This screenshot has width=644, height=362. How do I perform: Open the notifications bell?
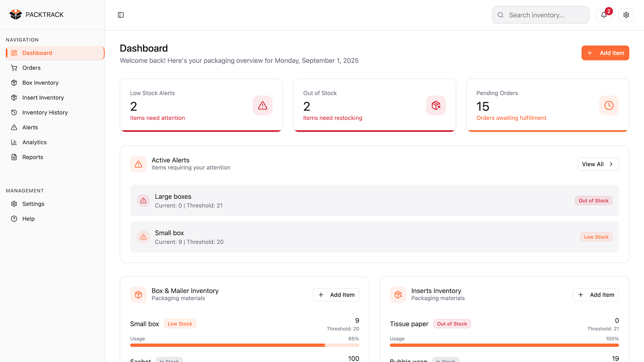(x=604, y=15)
